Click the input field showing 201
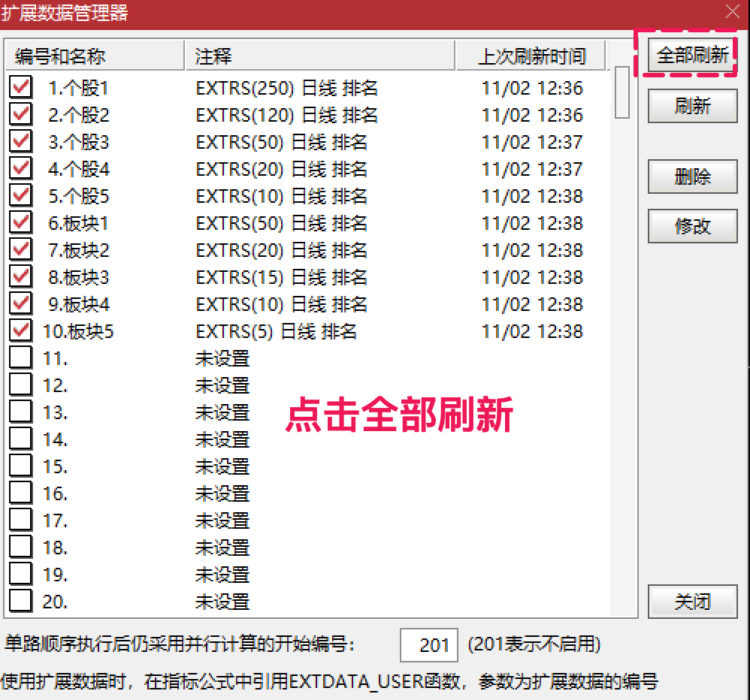750x700 pixels. [x=429, y=644]
